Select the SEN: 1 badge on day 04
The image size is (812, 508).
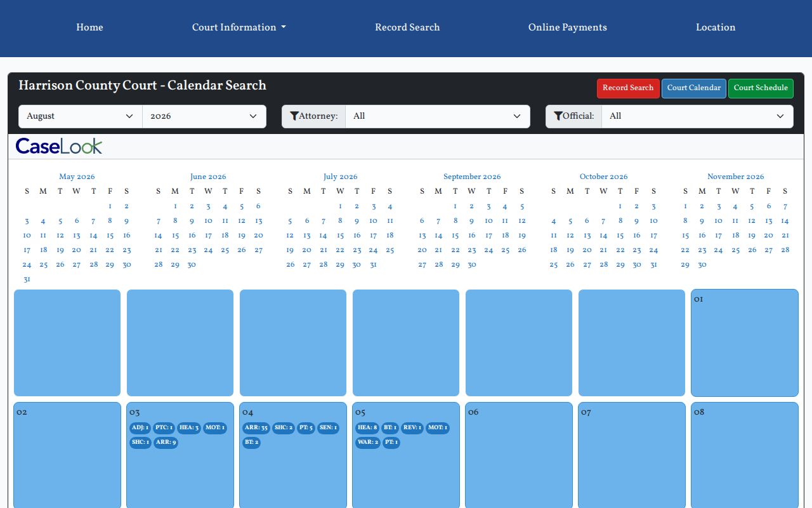pyautogui.click(x=328, y=428)
